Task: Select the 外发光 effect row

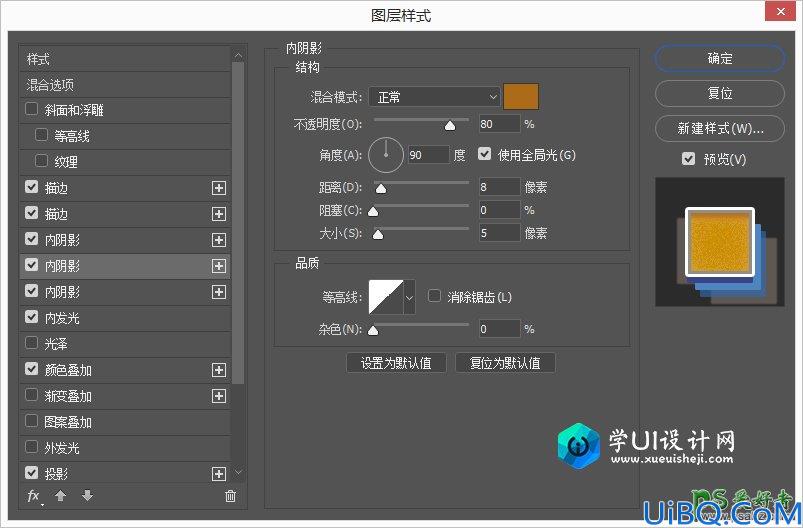Action: [125, 448]
